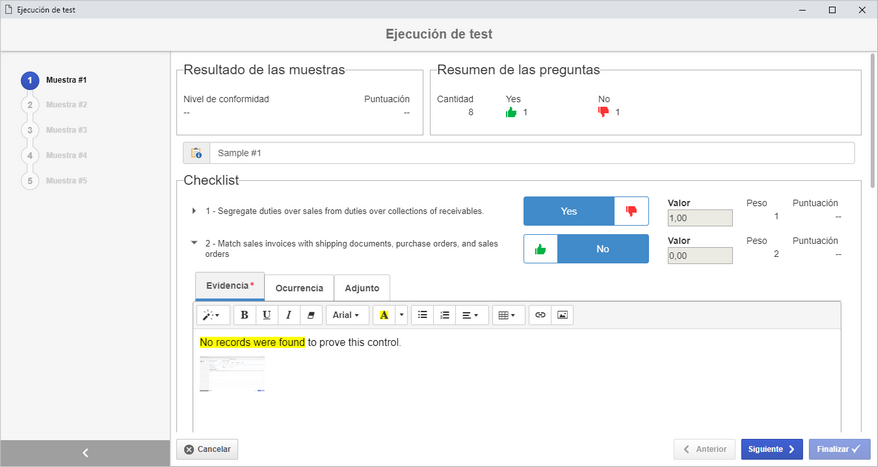Click the embedded screenshot thumbnail in evidence
878x467 pixels.
click(232, 373)
